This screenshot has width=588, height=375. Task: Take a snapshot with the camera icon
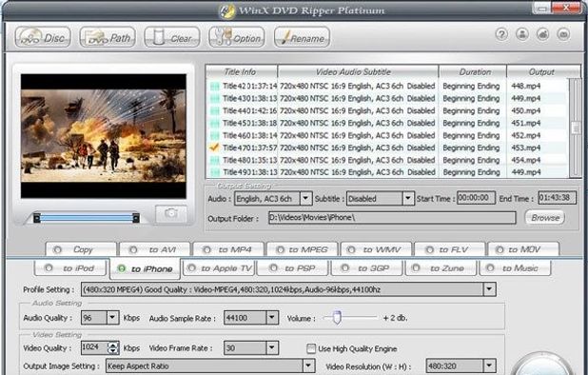pos(171,214)
